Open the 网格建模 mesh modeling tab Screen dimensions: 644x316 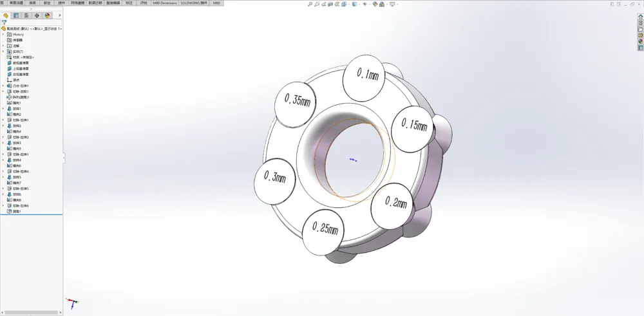tap(78, 3)
